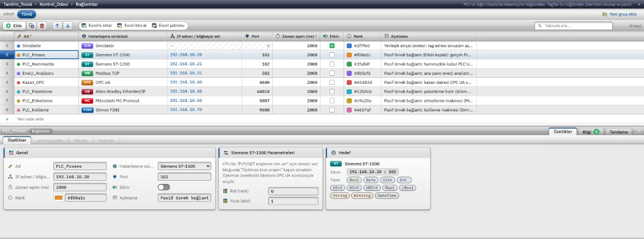Click the magnifier icon in the search box

pyautogui.click(x=540, y=26)
